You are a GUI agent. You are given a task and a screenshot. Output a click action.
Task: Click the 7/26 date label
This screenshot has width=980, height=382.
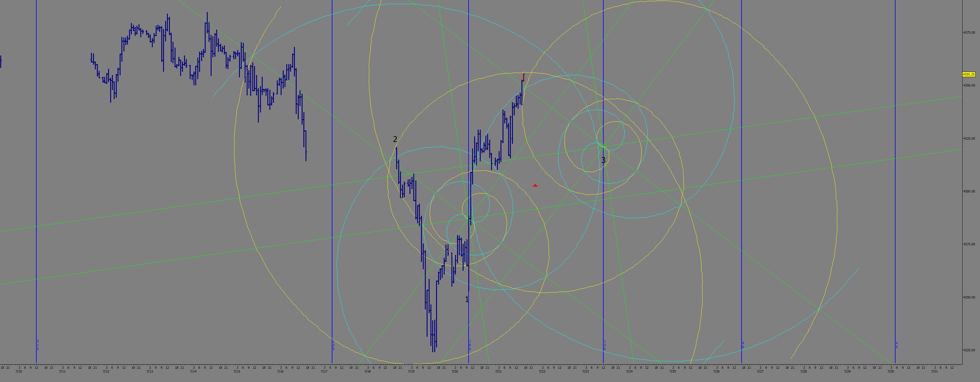point(717,371)
